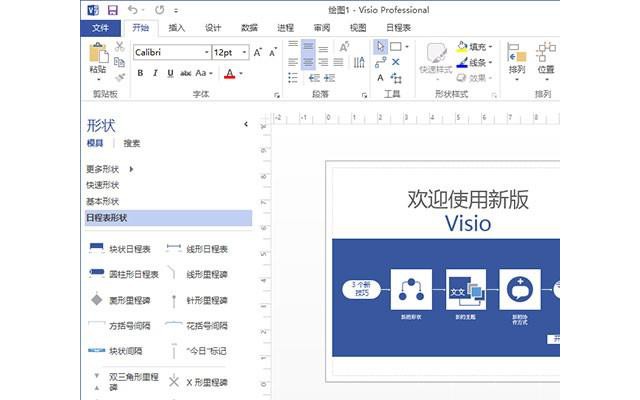Toggle Align Middle vertical button

click(308, 47)
